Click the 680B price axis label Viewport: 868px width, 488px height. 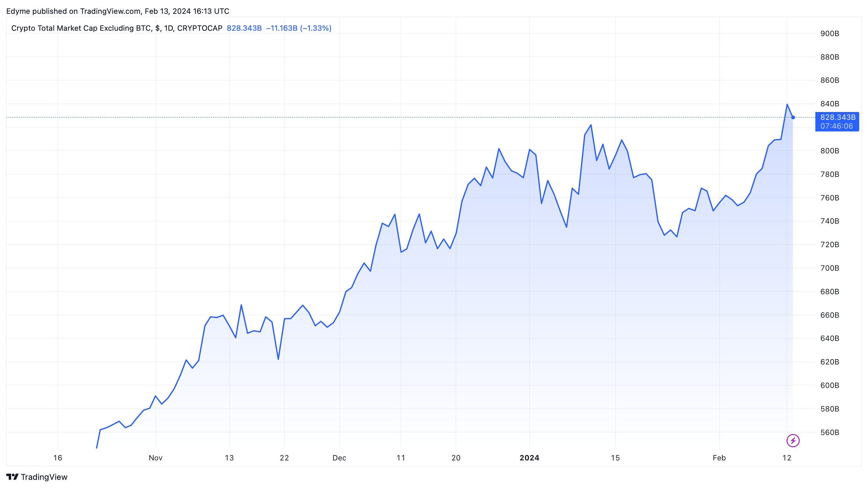click(x=829, y=291)
